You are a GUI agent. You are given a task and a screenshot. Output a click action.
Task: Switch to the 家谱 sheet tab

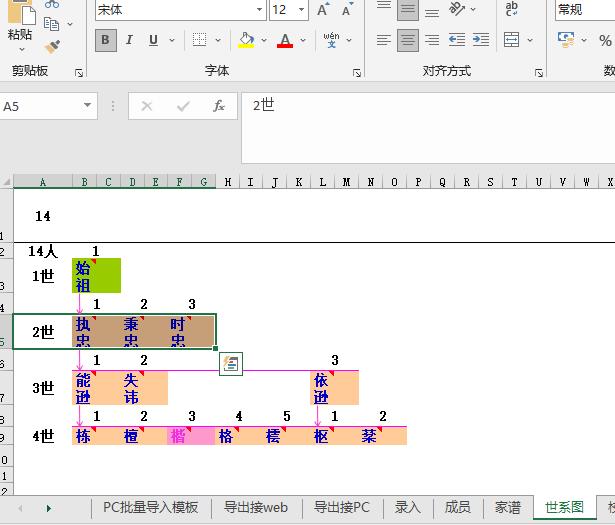(507, 508)
